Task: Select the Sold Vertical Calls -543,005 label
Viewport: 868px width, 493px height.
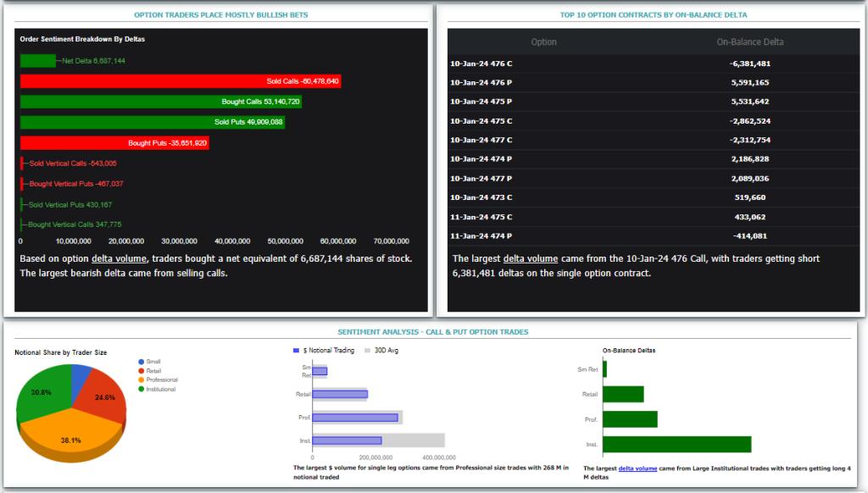Action: 73,163
